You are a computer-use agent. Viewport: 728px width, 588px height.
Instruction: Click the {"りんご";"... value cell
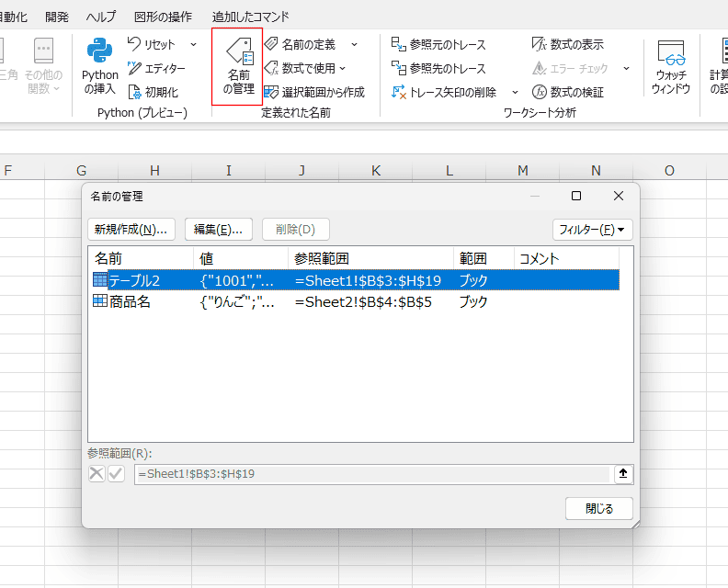[x=237, y=301]
